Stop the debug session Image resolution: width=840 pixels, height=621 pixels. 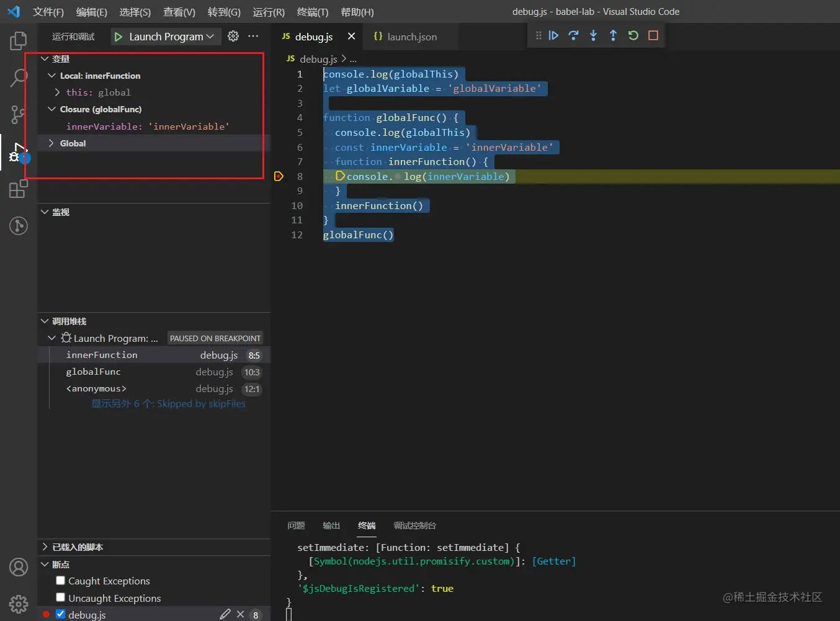coord(653,35)
